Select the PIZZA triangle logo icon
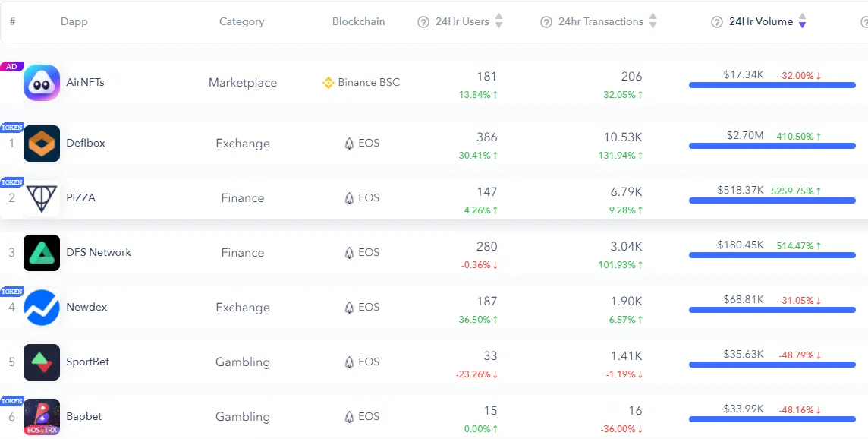 click(42, 198)
